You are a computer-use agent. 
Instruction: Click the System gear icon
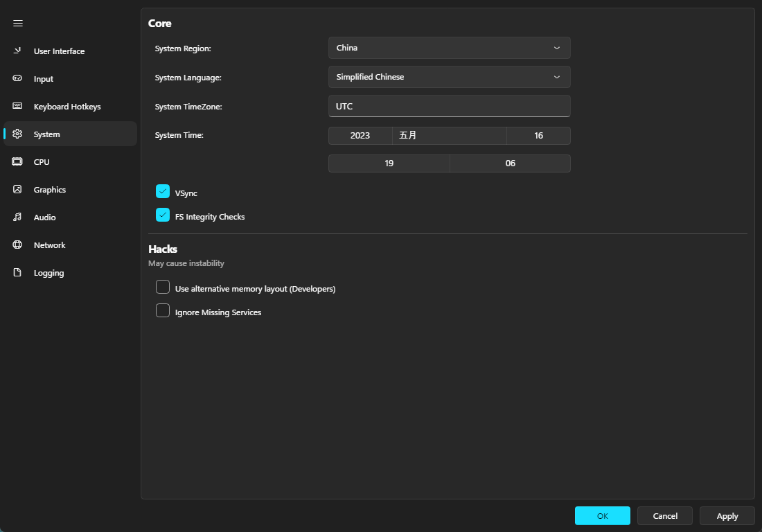(17, 134)
